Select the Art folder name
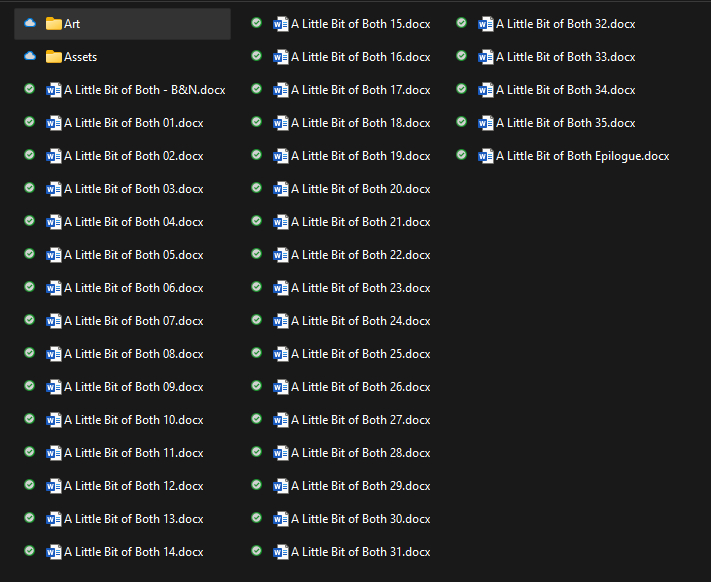Image resolution: width=711 pixels, height=582 pixels. [x=72, y=24]
